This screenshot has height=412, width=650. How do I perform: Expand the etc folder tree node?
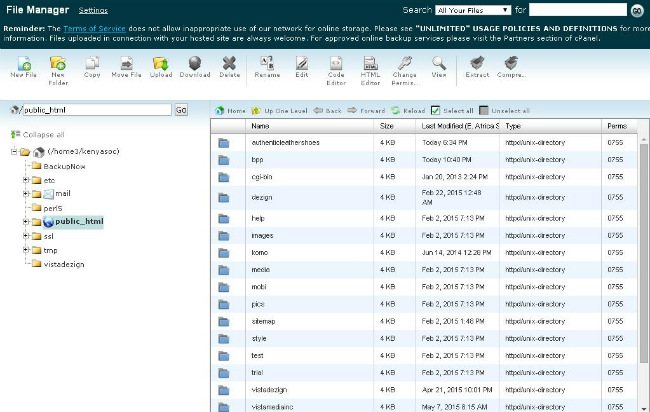point(25,179)
